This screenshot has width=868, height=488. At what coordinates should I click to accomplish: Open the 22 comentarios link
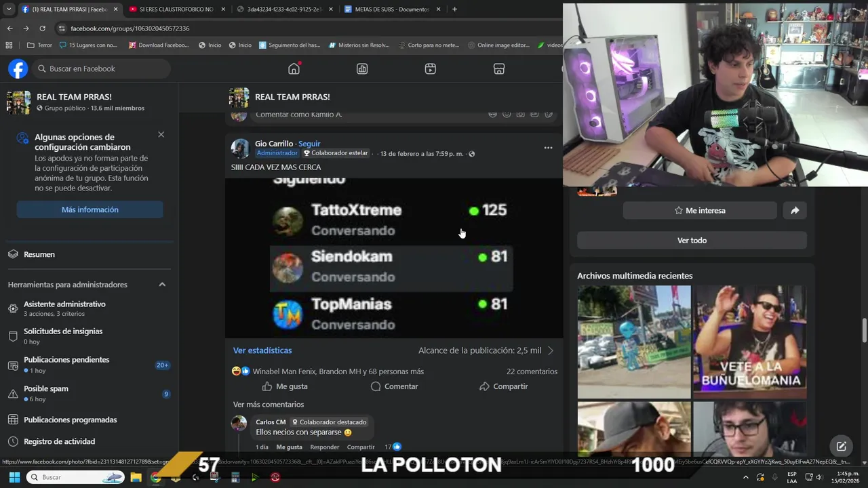pos(532,371)
